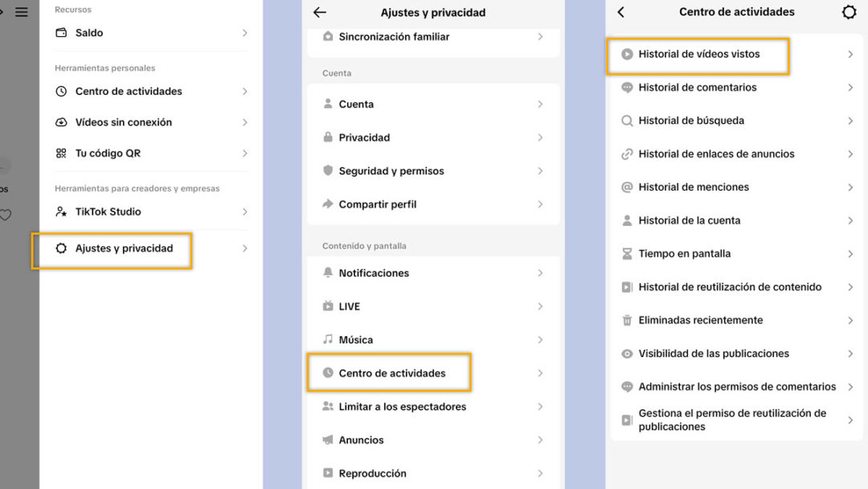Expand the Seguridad y permisos chevron
868x489 pixels.
coord(540,171)
